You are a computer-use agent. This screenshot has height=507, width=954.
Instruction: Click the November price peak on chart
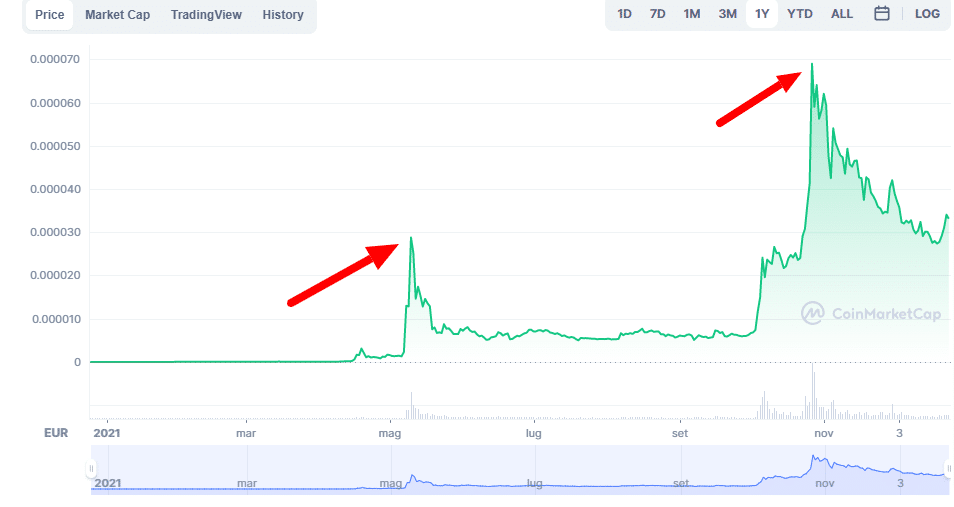(x=812, y=65)
